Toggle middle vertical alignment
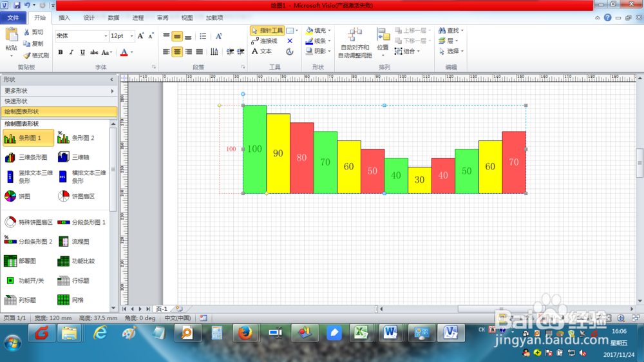The width and height of the screenshot is (644, 362). pos(177,36)
